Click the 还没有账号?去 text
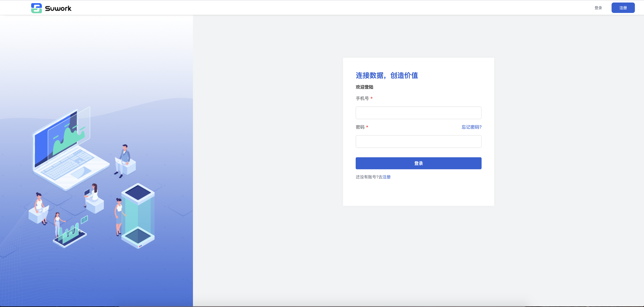This screenshot has width=644, height=307. (x=369, y=177)
